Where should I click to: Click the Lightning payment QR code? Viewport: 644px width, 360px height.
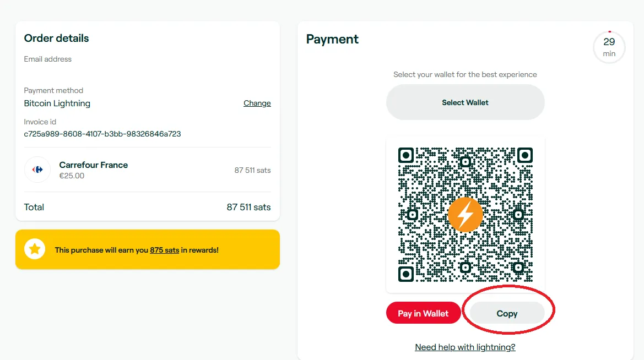tap(466, 215)
